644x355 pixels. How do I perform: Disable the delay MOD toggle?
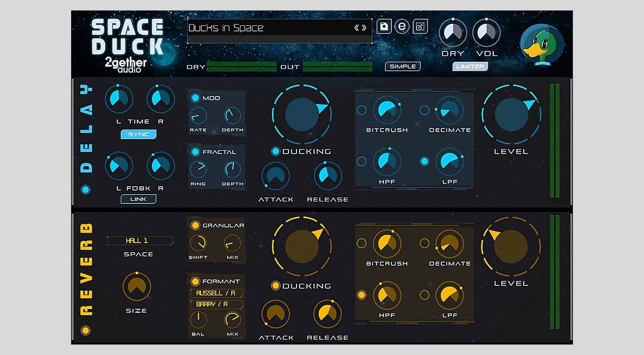[195, 98]
